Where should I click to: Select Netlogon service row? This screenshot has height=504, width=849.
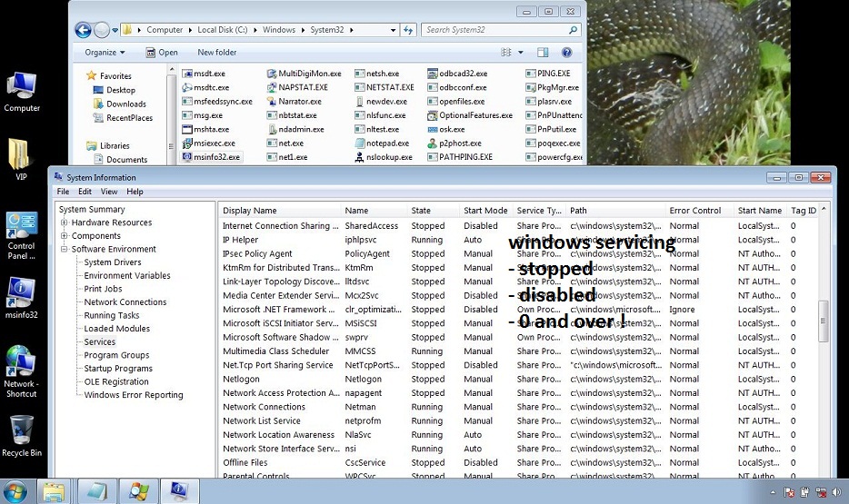click(519, 379)
